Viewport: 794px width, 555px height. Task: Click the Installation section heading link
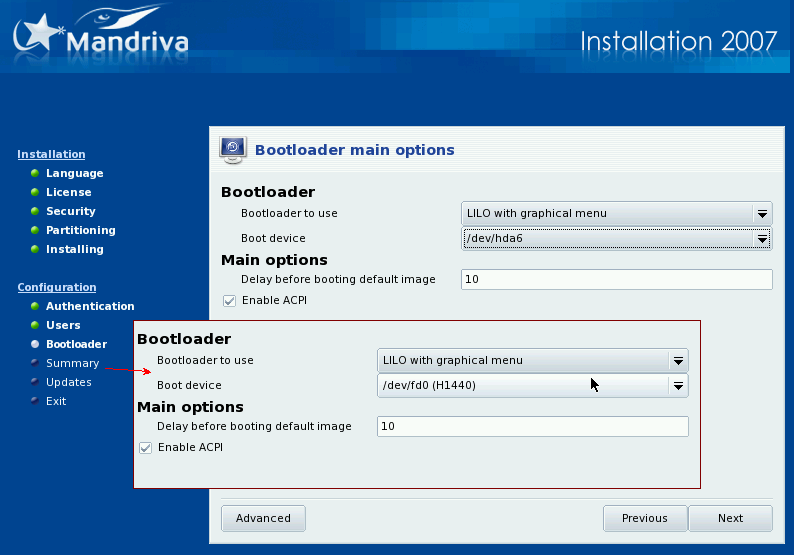point(51,154)
